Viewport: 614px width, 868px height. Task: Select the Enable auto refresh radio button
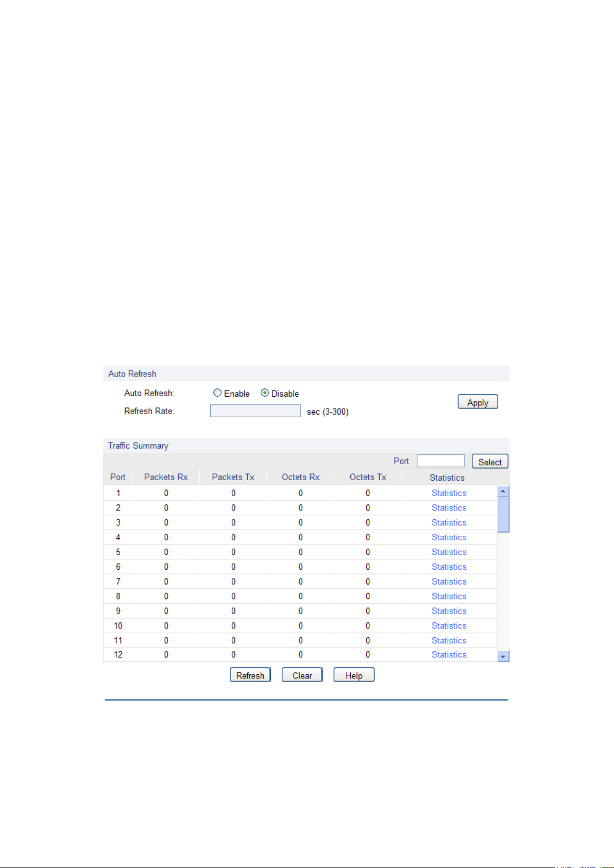(x=217, y=393)
